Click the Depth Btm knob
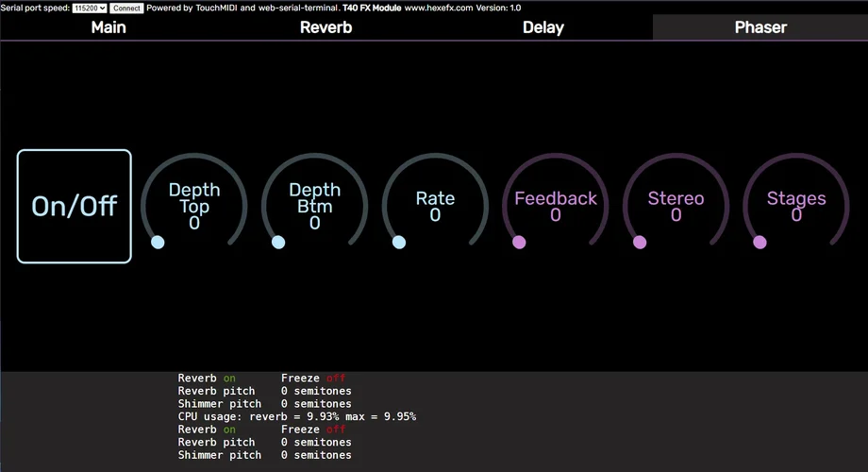Image resolution: width=868 pixels, height=472 pixels. pyautogui.click(x=315, y=206)
